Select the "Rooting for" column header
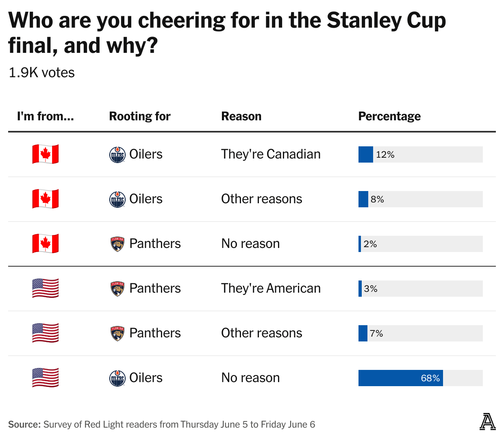The width and height of the screenshot is (504, 439). 140,116
